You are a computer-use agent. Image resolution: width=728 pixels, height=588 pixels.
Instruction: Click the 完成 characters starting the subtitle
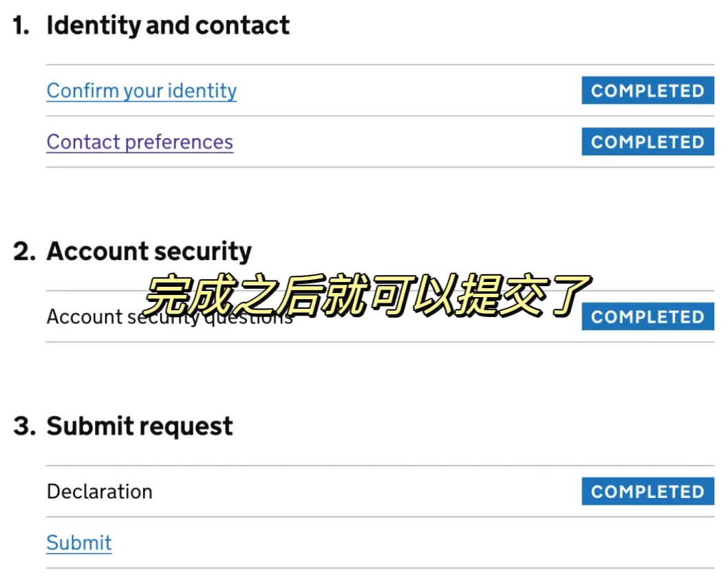(x=188, y=295)
